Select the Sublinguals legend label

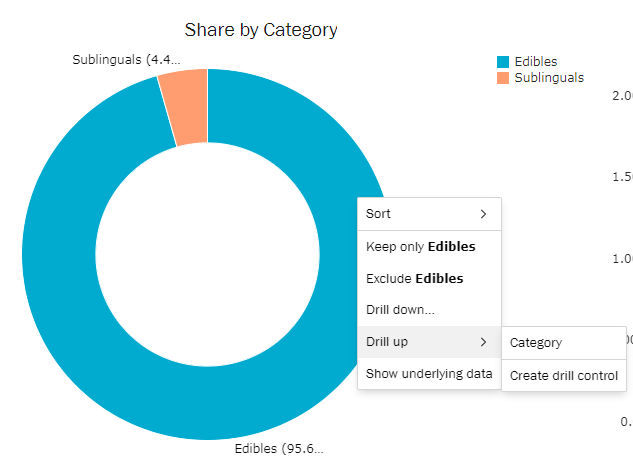click(x=549, y=78)
